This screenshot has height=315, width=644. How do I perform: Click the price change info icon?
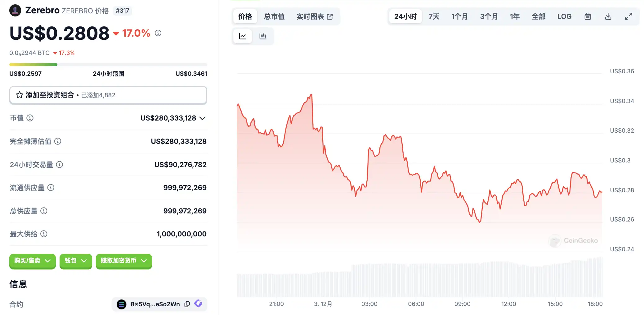pyautogui.click(x=158, y=33)
